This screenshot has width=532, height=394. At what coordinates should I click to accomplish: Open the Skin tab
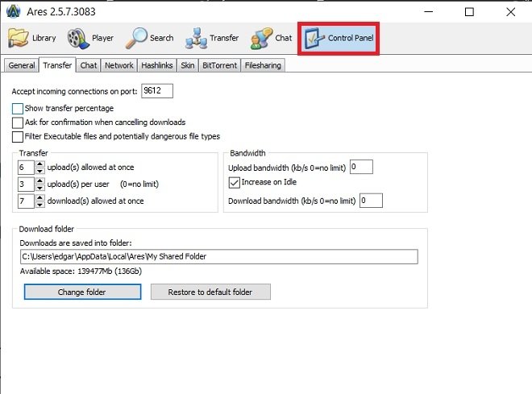pyautogui.click(x=188, y=65)
